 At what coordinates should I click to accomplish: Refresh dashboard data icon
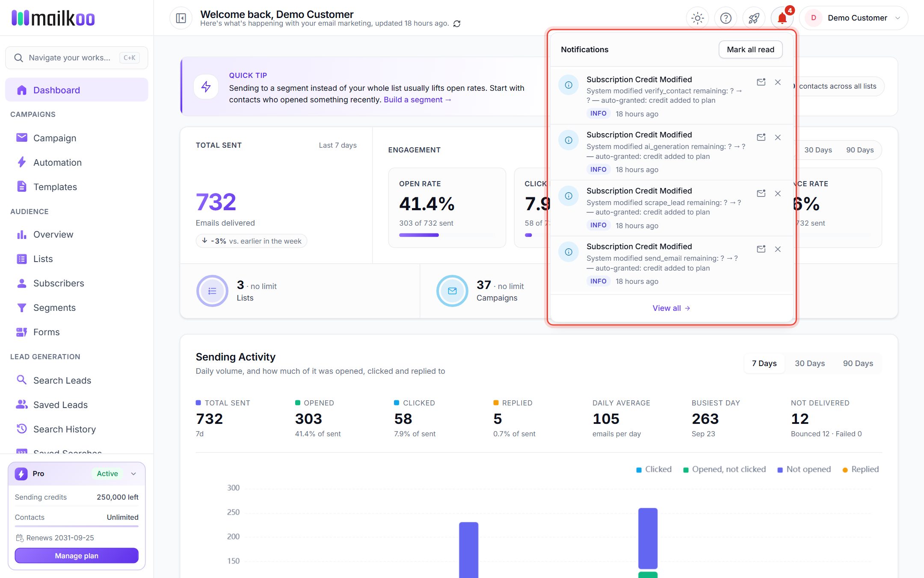(457, 24)
